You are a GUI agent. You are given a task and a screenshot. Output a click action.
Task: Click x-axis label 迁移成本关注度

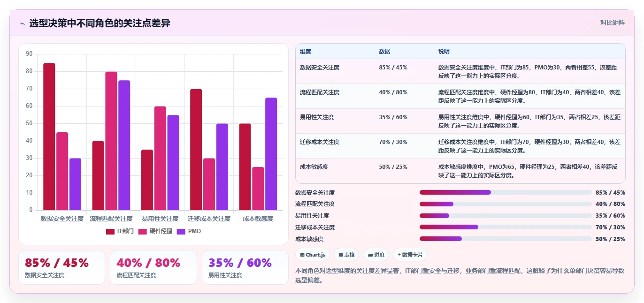coord(209,219)
